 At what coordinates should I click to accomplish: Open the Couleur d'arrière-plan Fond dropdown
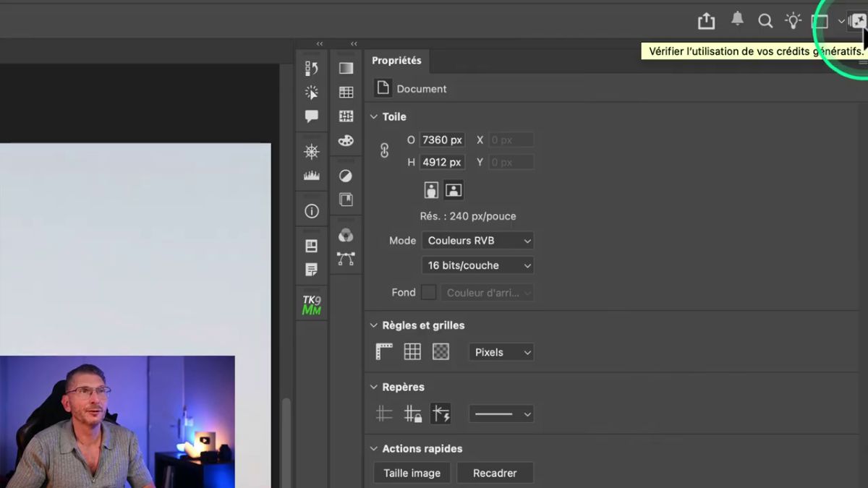(x=487, y=293)
